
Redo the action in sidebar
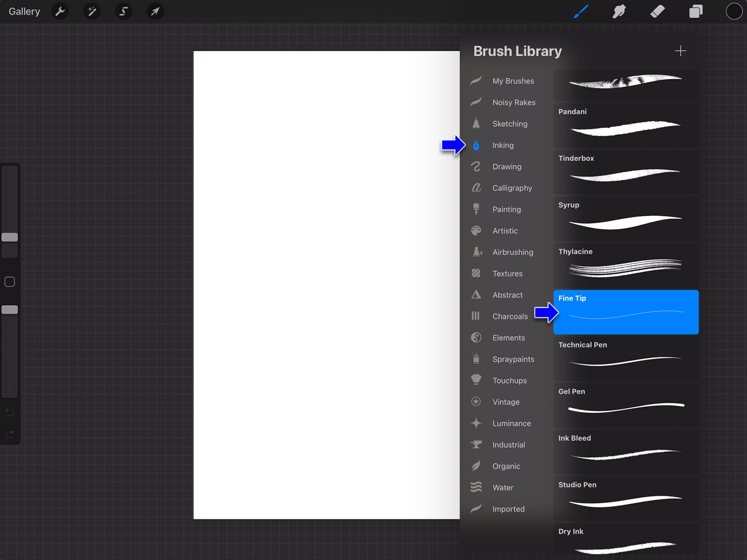pyautogui.click(x=10, y=434)
